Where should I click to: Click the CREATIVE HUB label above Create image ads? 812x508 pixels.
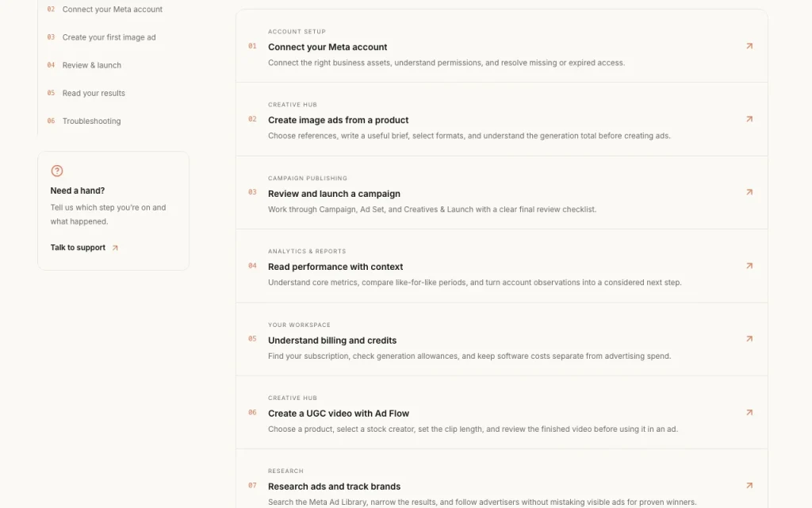(292, 105)
